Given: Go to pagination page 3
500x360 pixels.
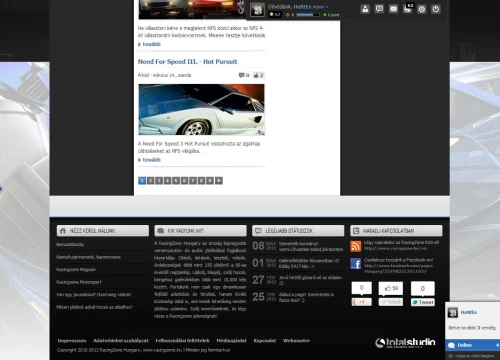Looking at the screenshot, I should 159,181.
